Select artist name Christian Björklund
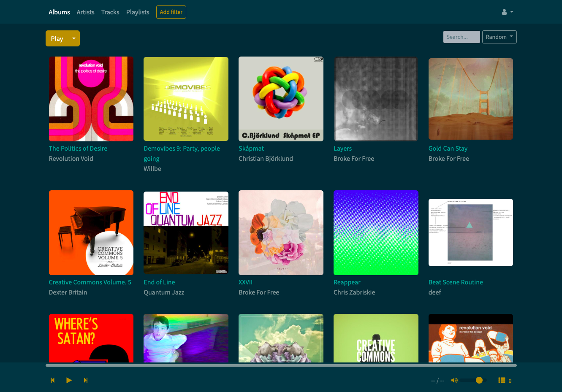The width and height of the screenshot is (562, 392). (266, 159)
